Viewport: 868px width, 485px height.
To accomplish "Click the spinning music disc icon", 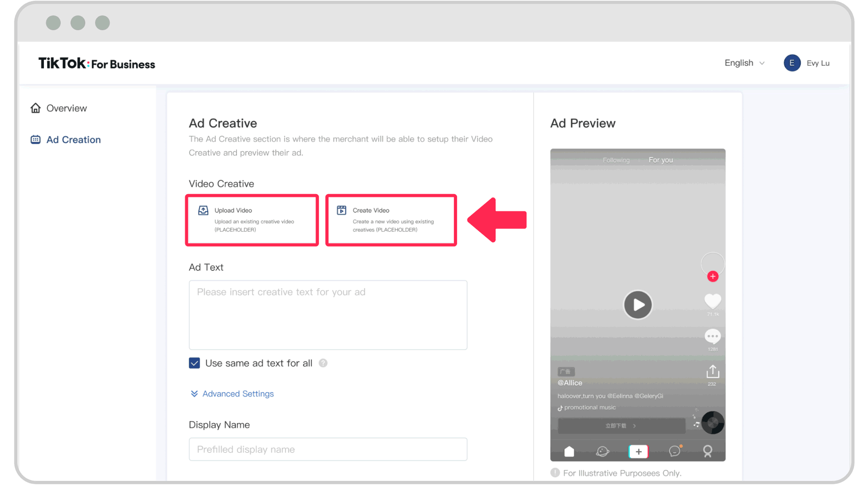I will click(x=713, y=422).
